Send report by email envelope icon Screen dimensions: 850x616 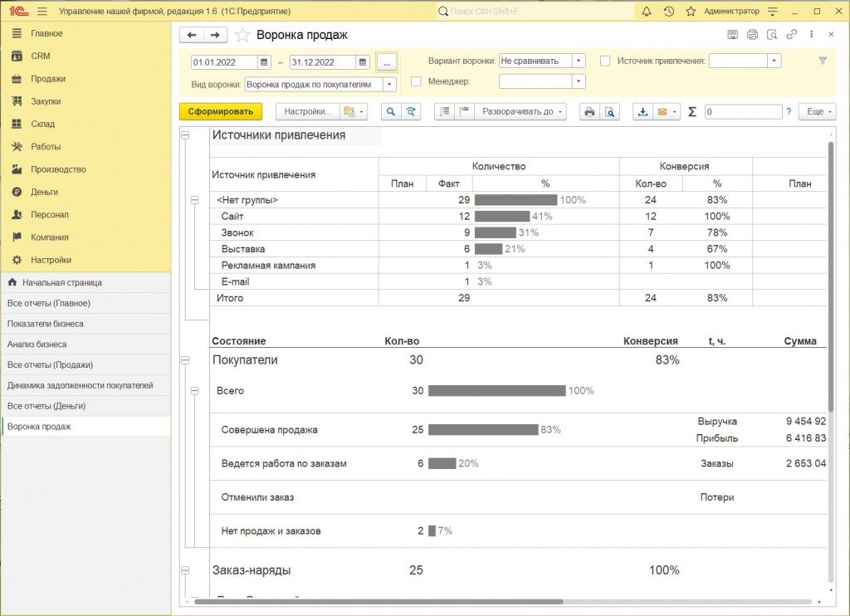click(x=667, y=112)
